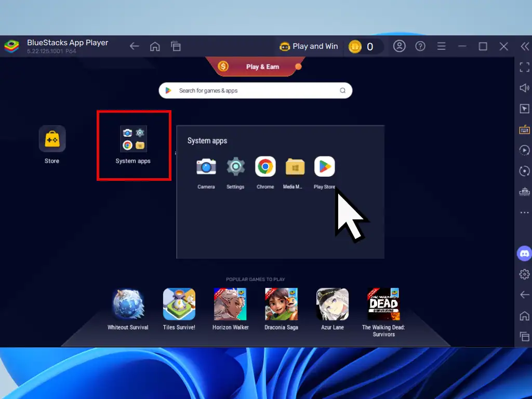Click the search for games field
This screenshot has width=532, height=399.
[x=256, y=90]
